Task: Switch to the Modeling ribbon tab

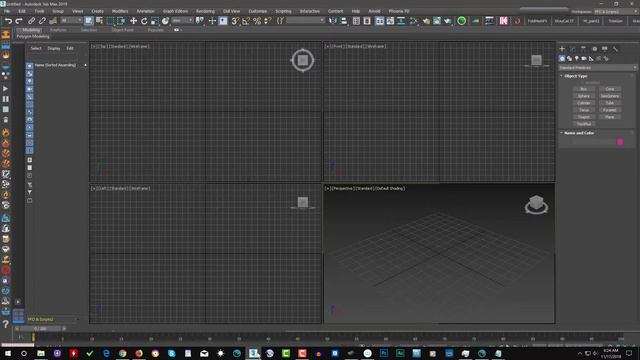Action: tap(31, 30)
